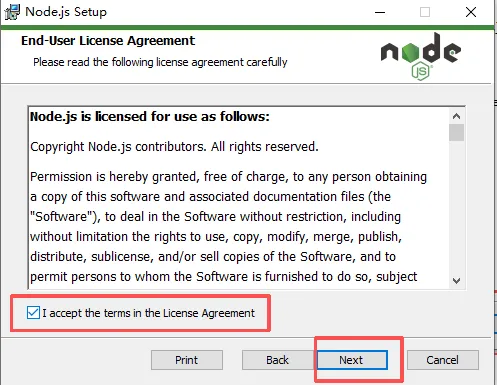Minimize the Node.js Setup window
This screenshot has height=385, width=497.
click(x=380, y=12)
